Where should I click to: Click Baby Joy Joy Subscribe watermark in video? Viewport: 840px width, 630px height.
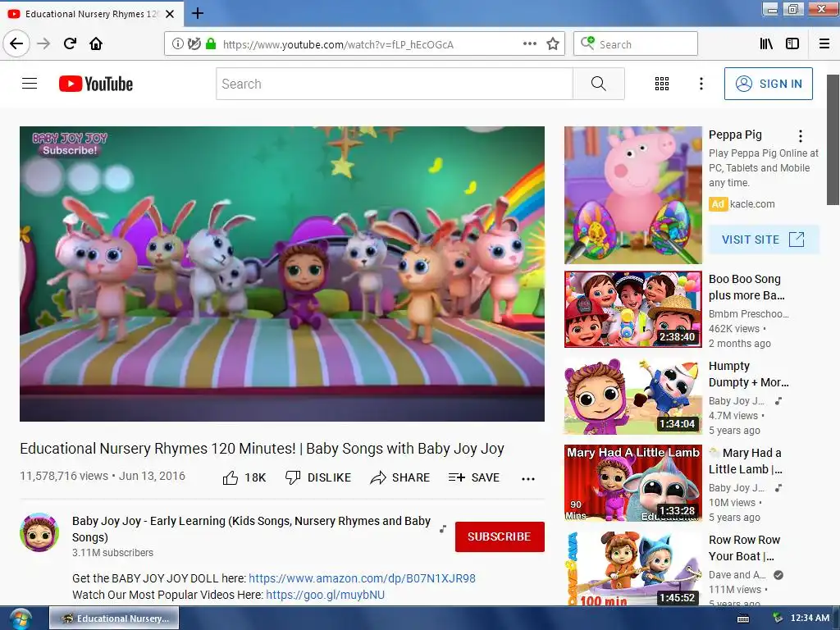71,144
